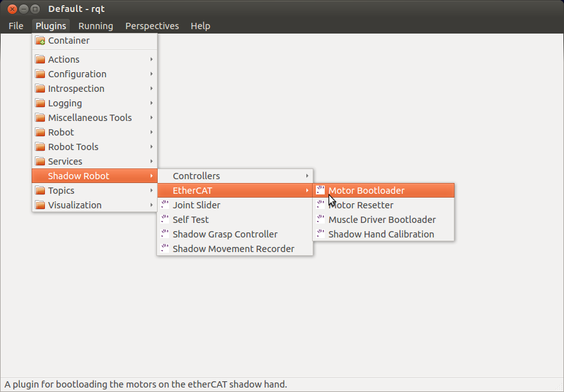The image size is (564, 392).
Task: Open the Running menu
Action: [x=96, y=26]
